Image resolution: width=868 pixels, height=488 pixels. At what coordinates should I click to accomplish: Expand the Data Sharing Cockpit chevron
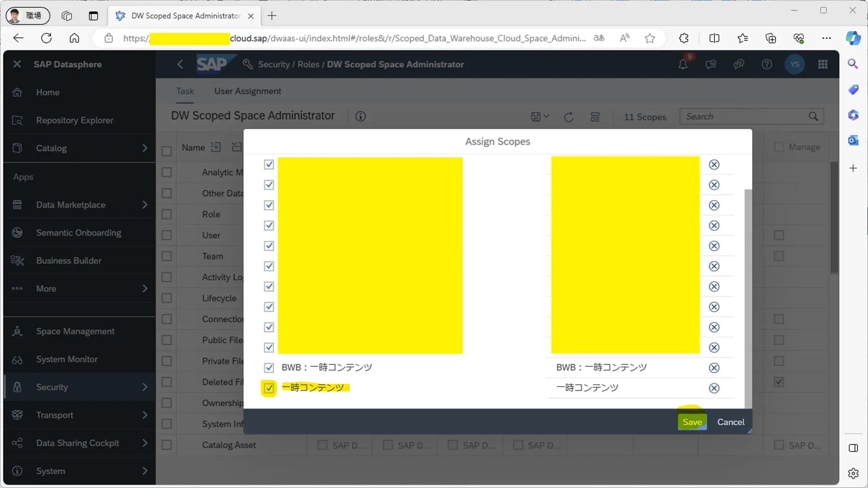coord(145,443)
